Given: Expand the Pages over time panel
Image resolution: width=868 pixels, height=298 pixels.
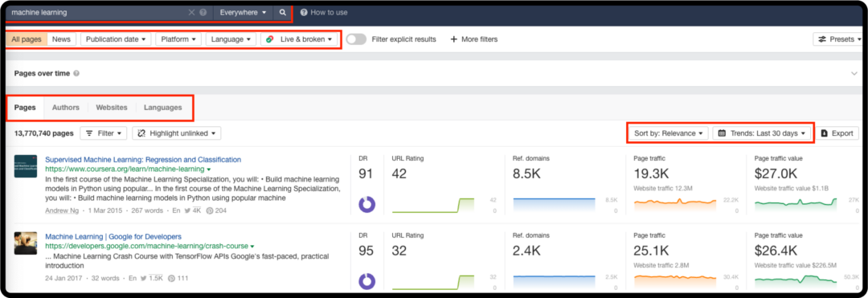Looking at the screenshot, I should pos(854,73).
